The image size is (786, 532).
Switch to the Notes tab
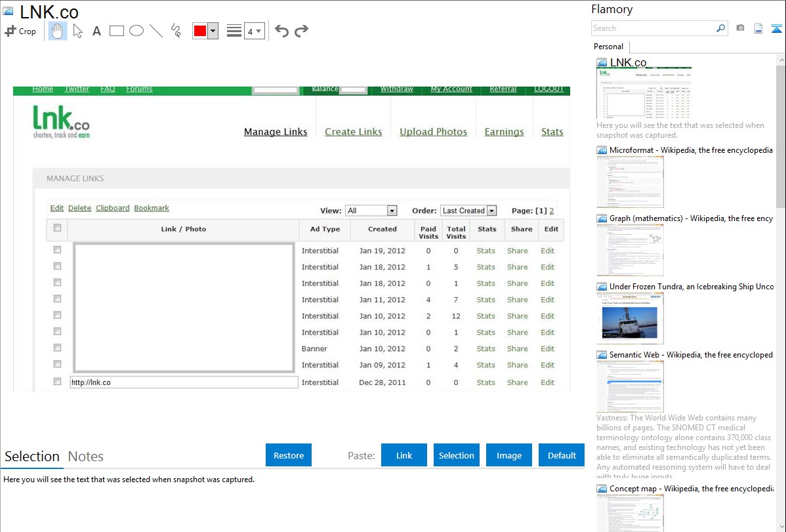coord(86,457)
